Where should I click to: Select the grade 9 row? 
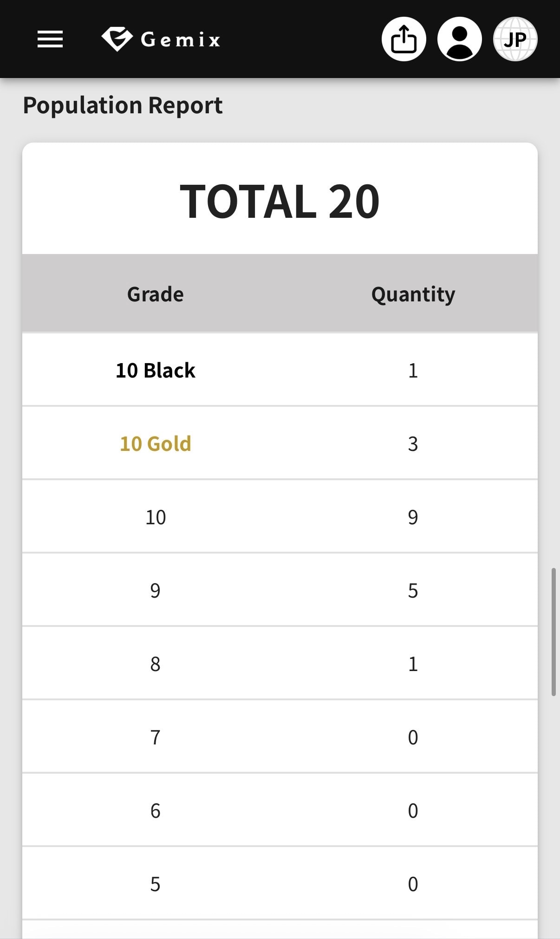[280, 590]
